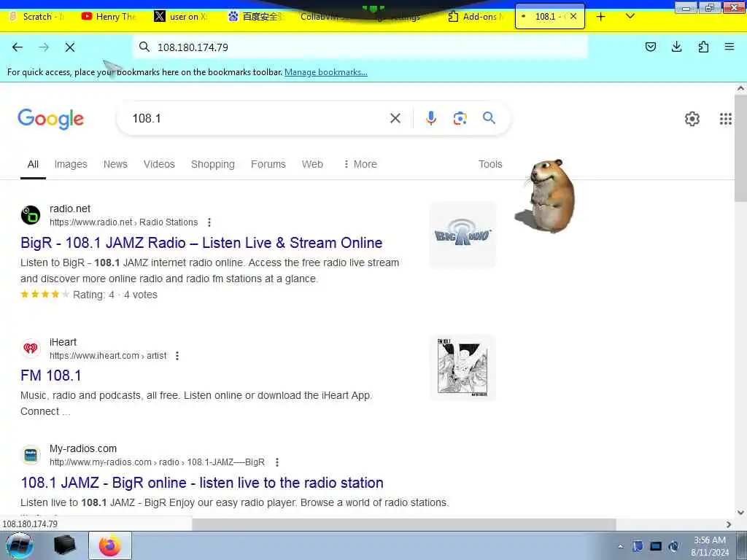The image size is (747, 560).
Task: Select the News search tab
Action: pyautogui.click(x=115, y=164)
